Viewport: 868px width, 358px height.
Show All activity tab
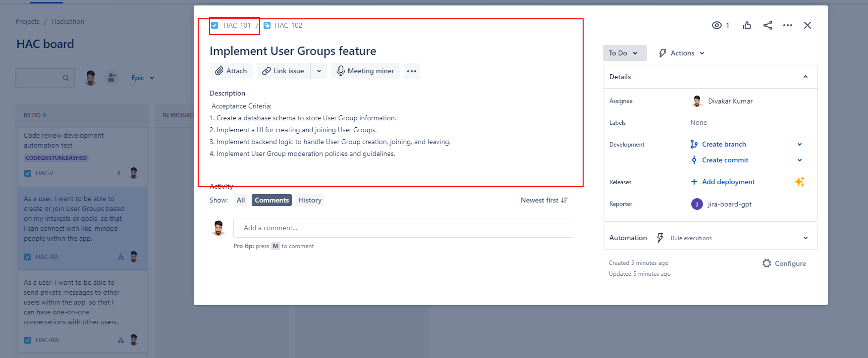pyautogui.click(x=241, y=200)
